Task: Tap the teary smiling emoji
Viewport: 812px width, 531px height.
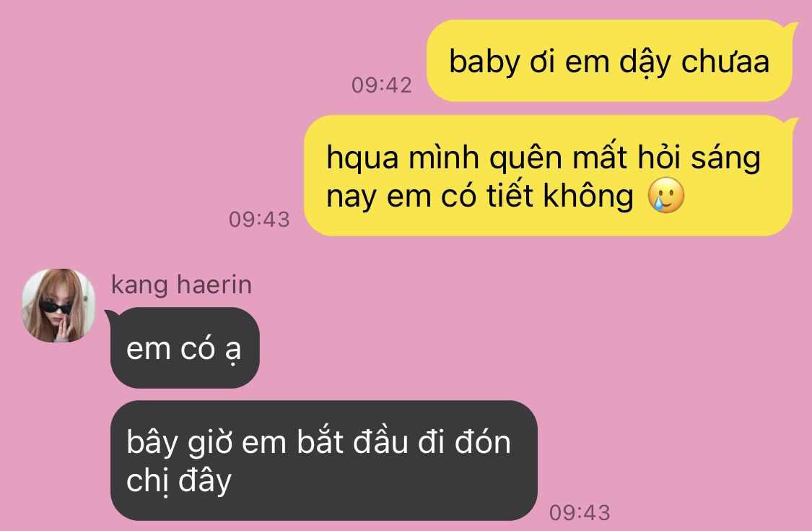Action: (666, 196)
